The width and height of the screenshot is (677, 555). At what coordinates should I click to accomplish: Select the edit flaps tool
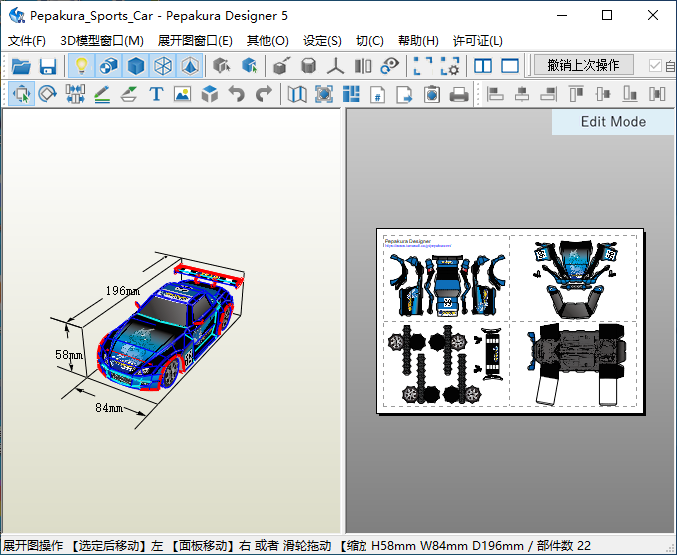pyautogui.click(x=129, y=94)
